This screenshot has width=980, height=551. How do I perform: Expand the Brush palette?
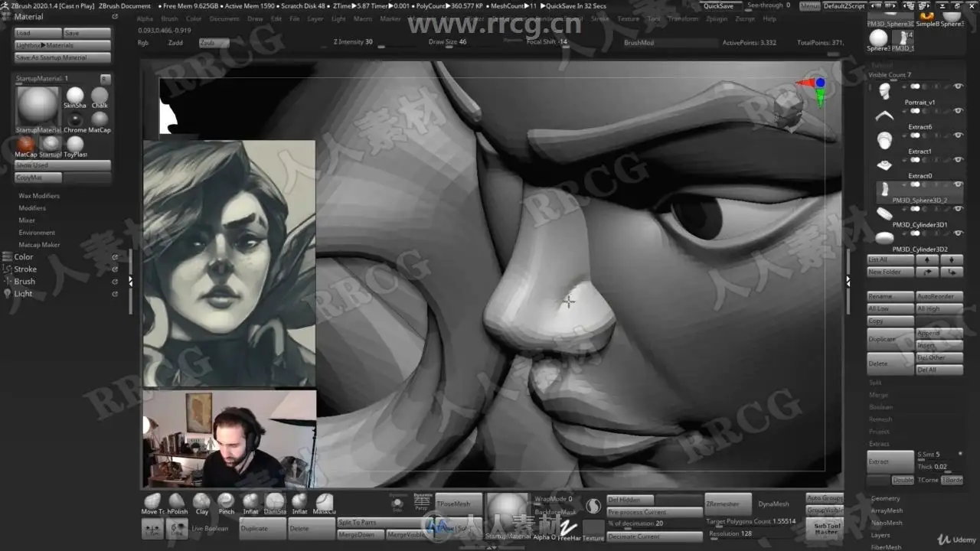[24, 282]
